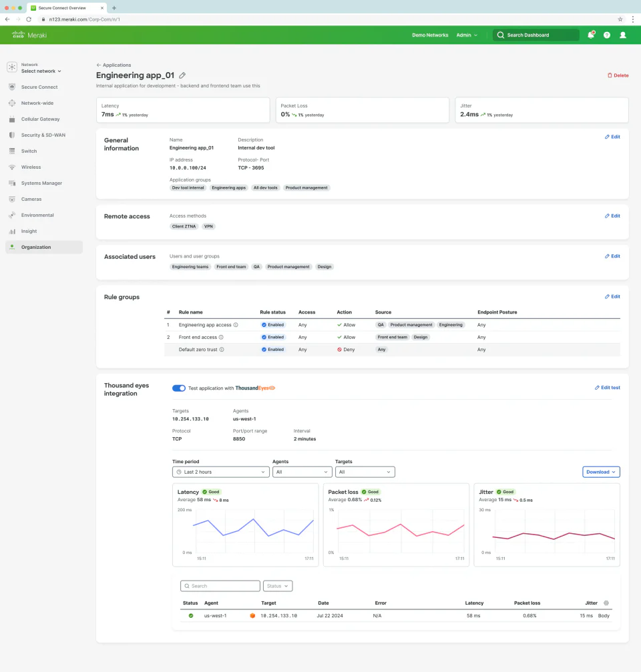
Task: Delete the Engineering app_01 application
Action: point(618,75)
